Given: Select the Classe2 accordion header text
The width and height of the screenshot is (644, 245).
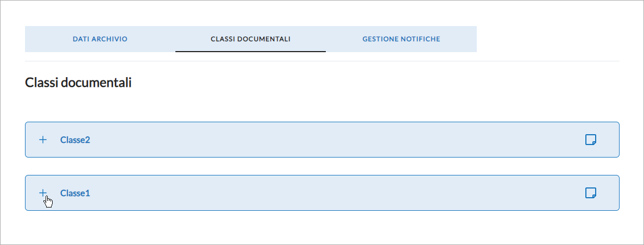Looking at the screenshot, I should point(75,140).
